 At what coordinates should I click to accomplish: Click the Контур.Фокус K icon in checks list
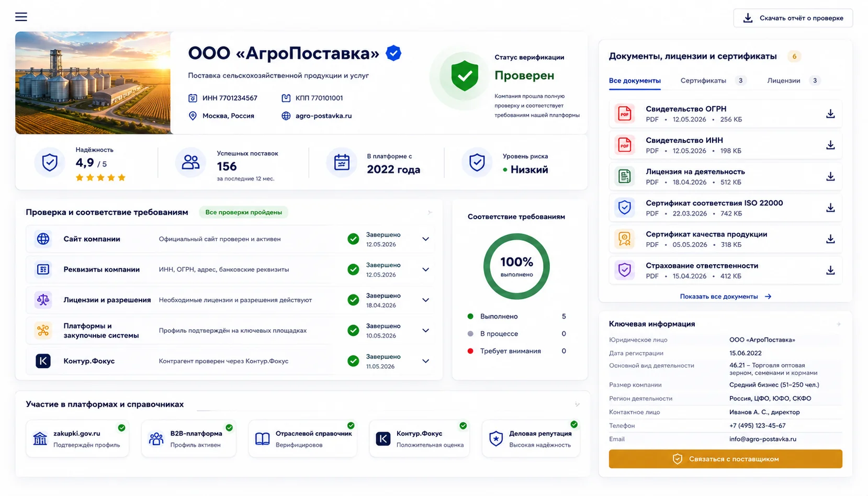(43, 361)
